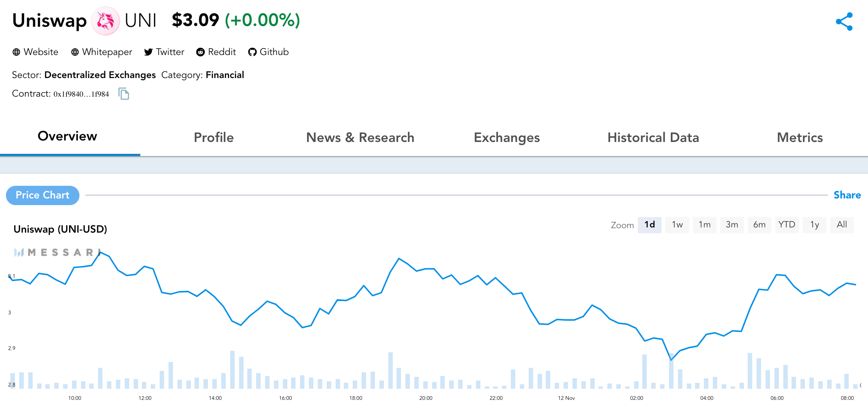The width and height of the screenshot is (868, 411).
Task: Click the tallest volume bar near 14:00
Action: click(232, 370)
